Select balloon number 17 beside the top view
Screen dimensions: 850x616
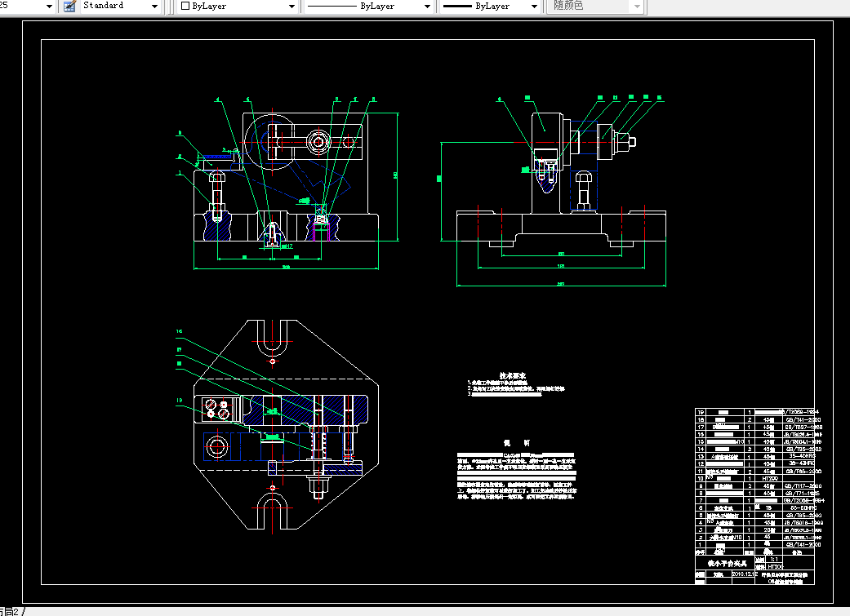point(179,349)
